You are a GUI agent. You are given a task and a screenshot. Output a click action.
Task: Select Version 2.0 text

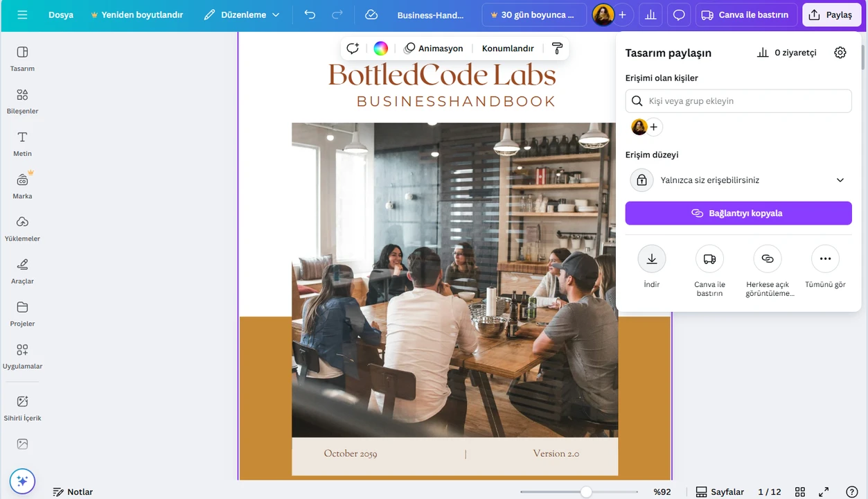[x=556, y=454]
